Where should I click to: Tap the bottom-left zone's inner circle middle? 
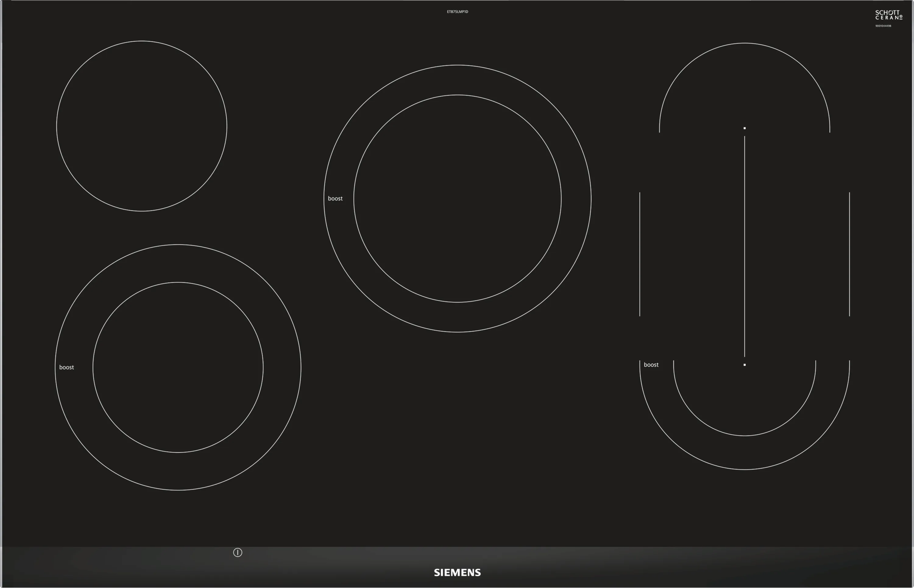pyautogui.click(x=178, y=367)
